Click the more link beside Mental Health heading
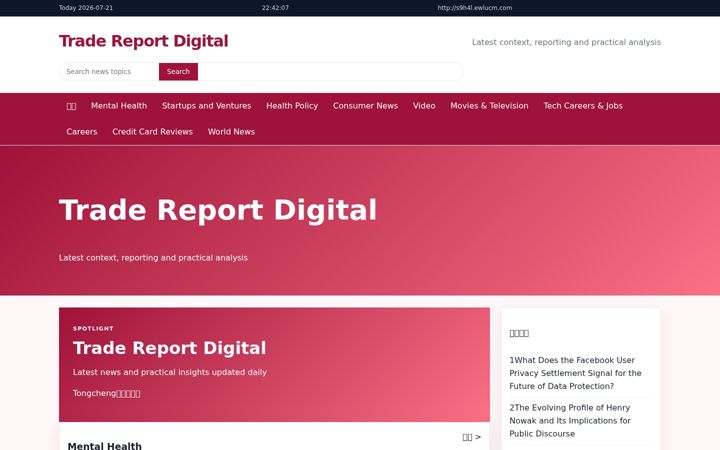 coord(472,437)
